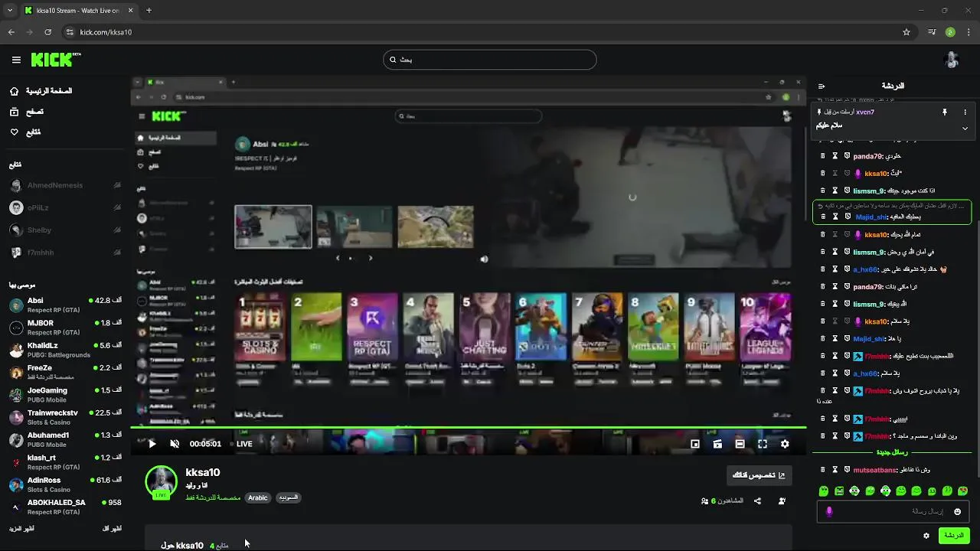The image size is (980, 551).
Task: Click the pin icon on pinned message
Action: (x=945, y=112)
